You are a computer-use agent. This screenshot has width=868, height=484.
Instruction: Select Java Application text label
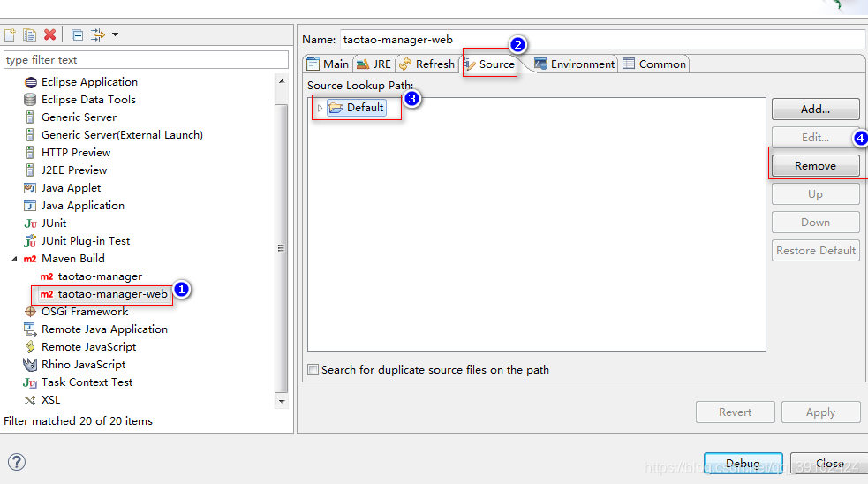coord(83,206)
